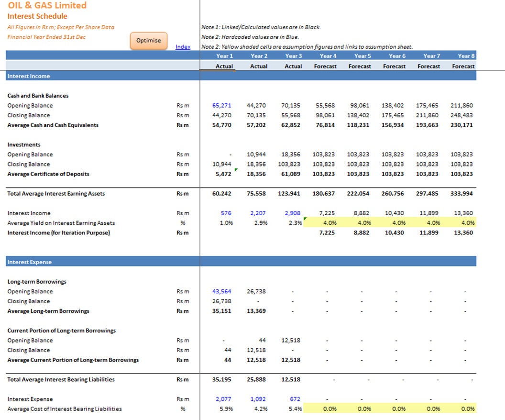Select the Investments subsection label
The image size is (505, 420).
24,144
